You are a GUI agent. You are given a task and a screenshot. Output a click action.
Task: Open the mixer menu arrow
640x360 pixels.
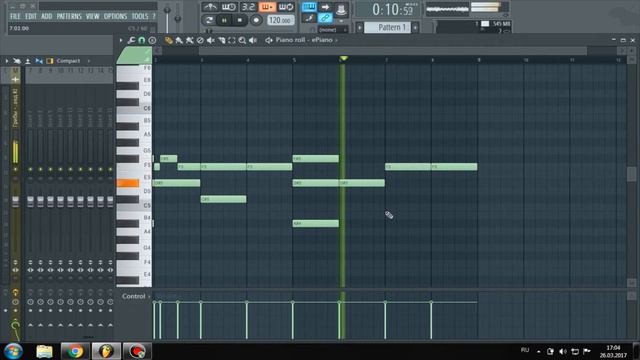tap(7, 61)
